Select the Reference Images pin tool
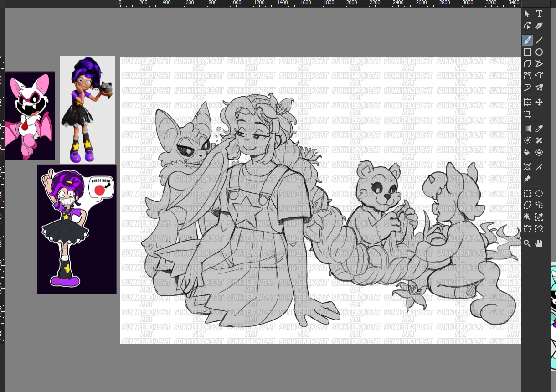556x392 pixels. point(527,179)
